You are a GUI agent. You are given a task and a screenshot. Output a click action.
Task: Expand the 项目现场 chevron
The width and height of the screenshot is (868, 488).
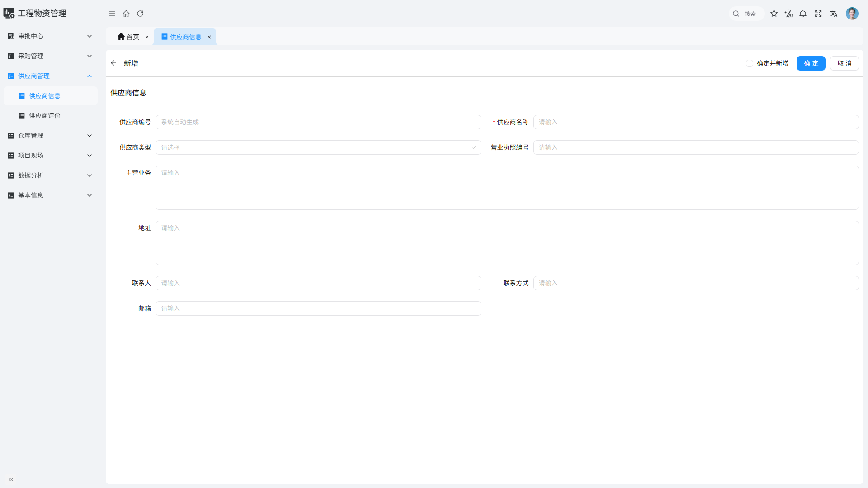click(90, 156)
